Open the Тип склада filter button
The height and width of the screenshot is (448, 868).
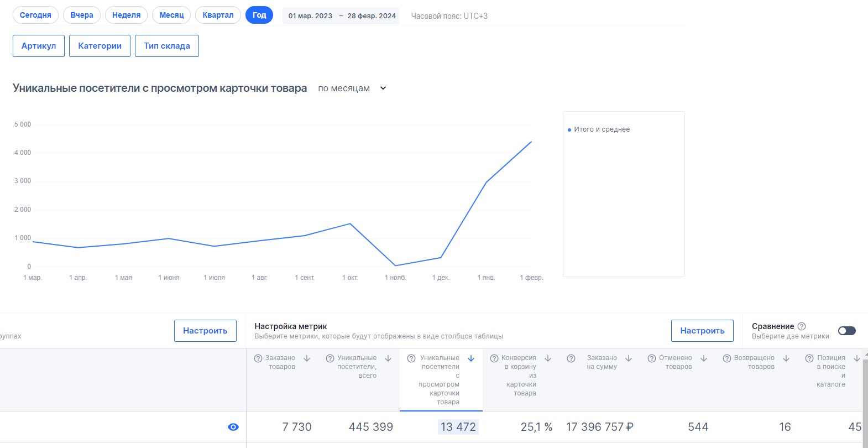167,46
